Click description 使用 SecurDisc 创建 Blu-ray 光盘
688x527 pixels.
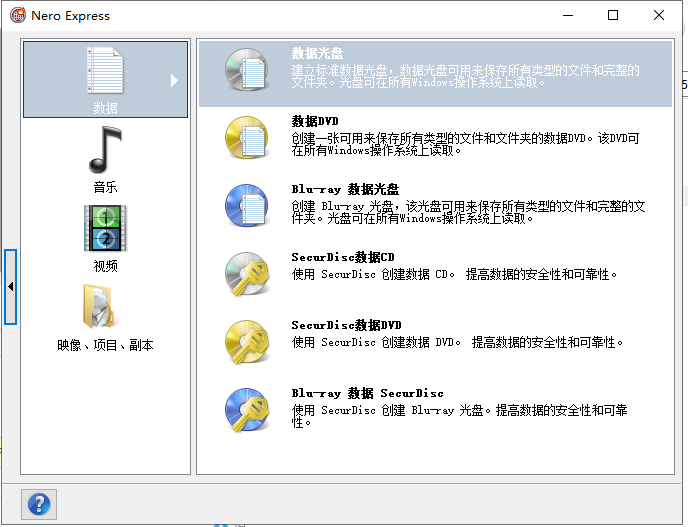(459, 416)
